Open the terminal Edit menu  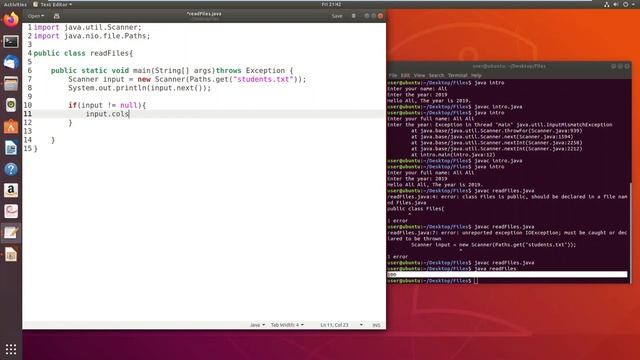405,76
